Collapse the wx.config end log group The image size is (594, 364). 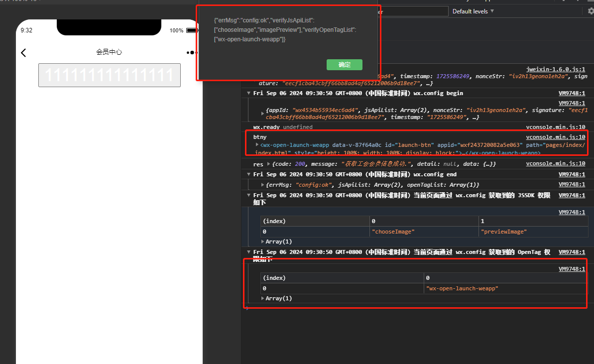tap(248, 174)
